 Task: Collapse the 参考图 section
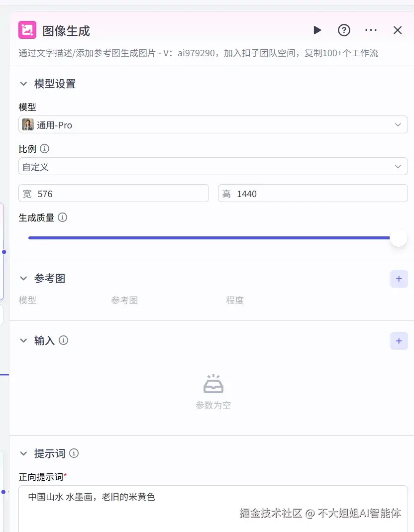pos(23,278)
